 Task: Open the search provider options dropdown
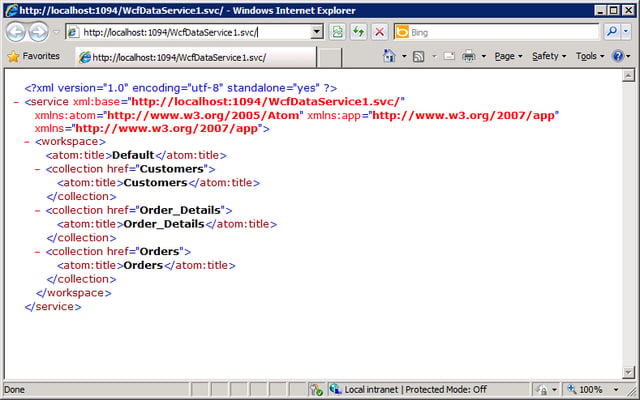point(626,32)
